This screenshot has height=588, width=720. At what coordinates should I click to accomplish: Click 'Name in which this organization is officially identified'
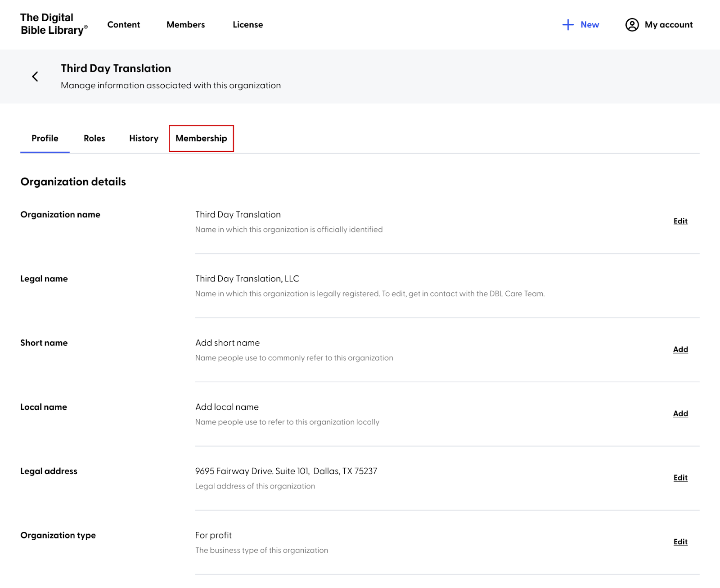(x=289, y=230)
